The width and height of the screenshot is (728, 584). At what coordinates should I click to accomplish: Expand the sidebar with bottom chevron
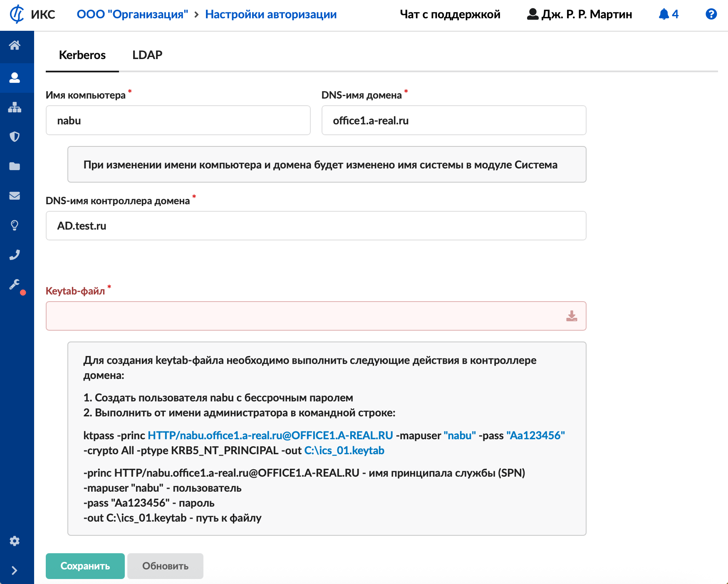pos(15,570)
